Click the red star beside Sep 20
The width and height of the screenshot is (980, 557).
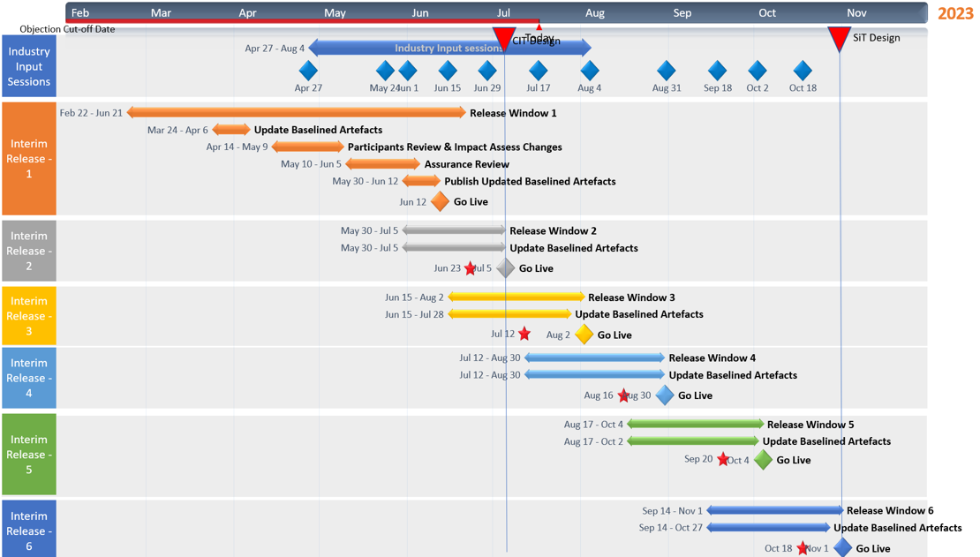[x=723, y=460]
